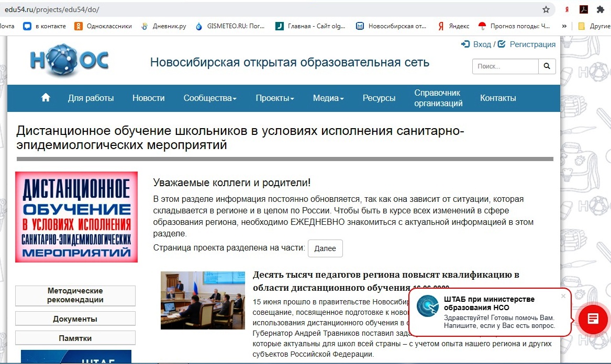
Task: Open the browser extensions puzzle menu
Action: click(x=600, y=9)
